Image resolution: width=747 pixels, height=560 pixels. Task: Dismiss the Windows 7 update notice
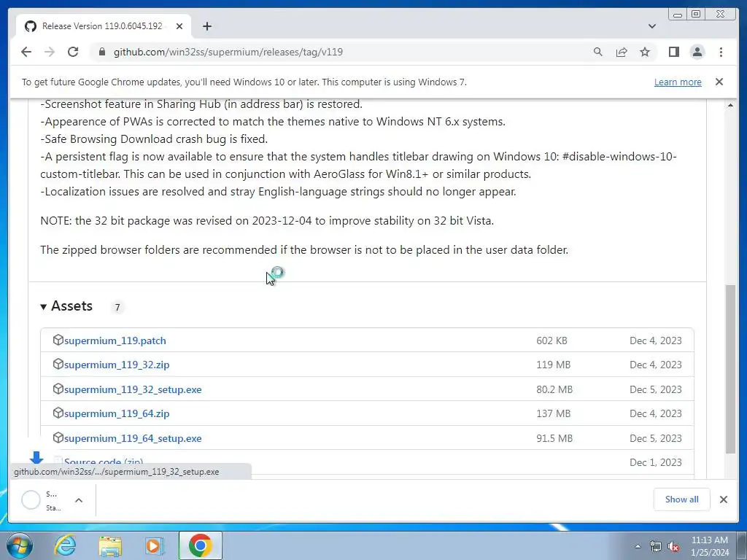(719, 82)
